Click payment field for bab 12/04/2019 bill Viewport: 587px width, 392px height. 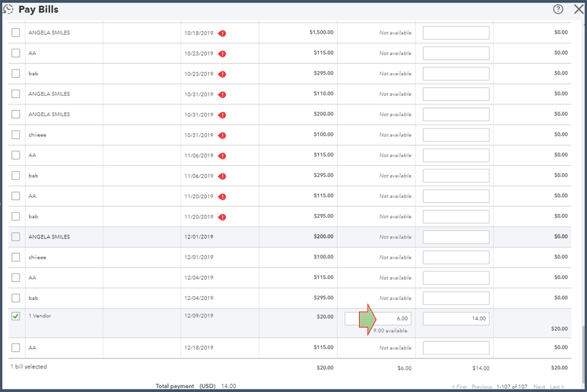[x=456, y=298]
